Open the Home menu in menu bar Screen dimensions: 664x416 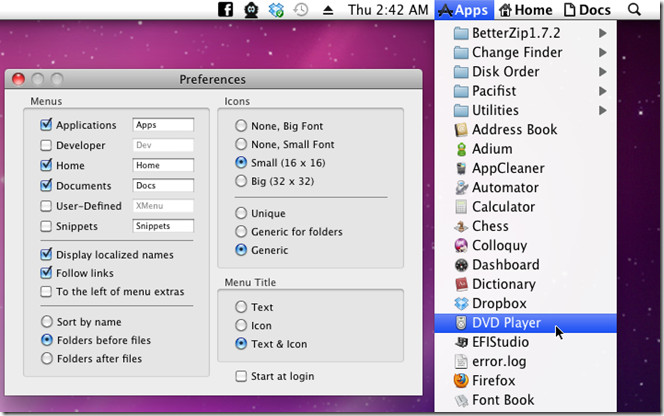[526, 10]
